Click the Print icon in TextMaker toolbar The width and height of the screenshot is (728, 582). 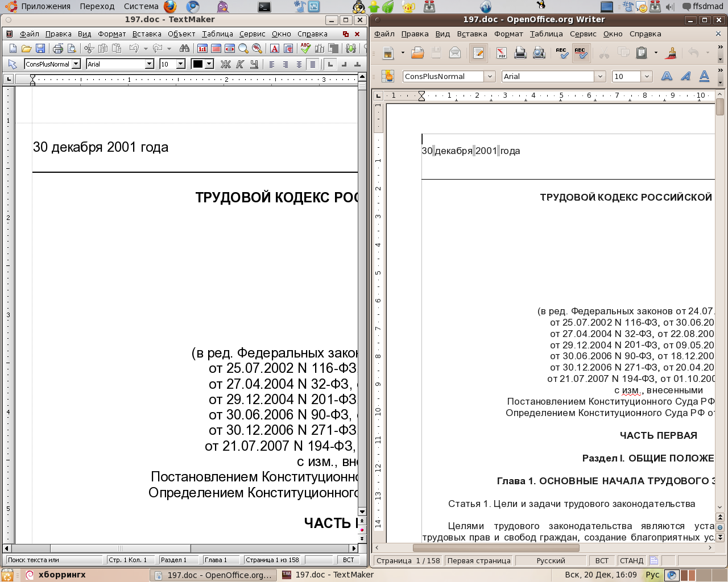pyautogui.click(x=58, y=49)
